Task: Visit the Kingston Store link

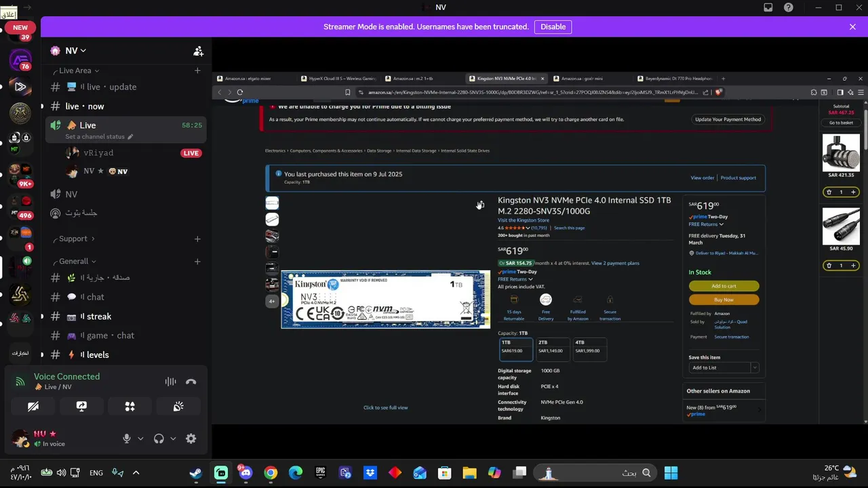Action: [524, 220]
